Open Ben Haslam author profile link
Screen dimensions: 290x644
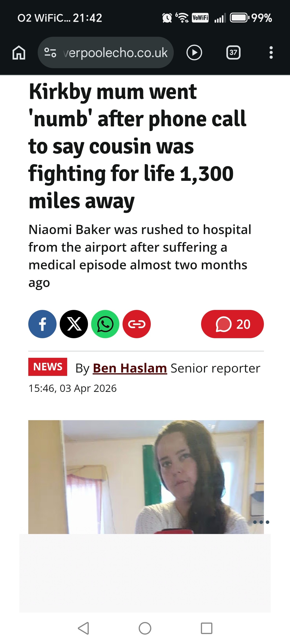click(x=130, y=368)
